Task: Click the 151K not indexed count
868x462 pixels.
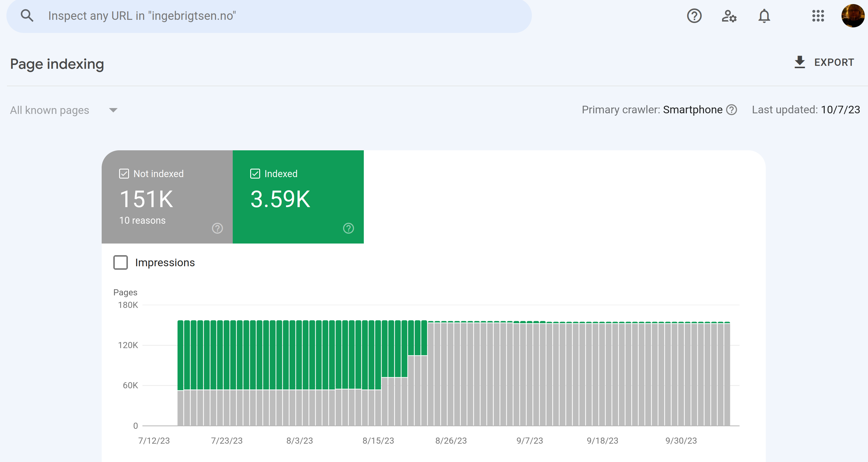Action: click(x=146, y=199)
